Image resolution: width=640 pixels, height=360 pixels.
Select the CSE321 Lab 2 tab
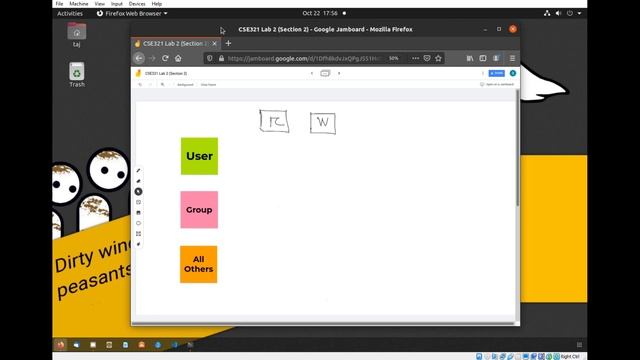pos(176,43)
